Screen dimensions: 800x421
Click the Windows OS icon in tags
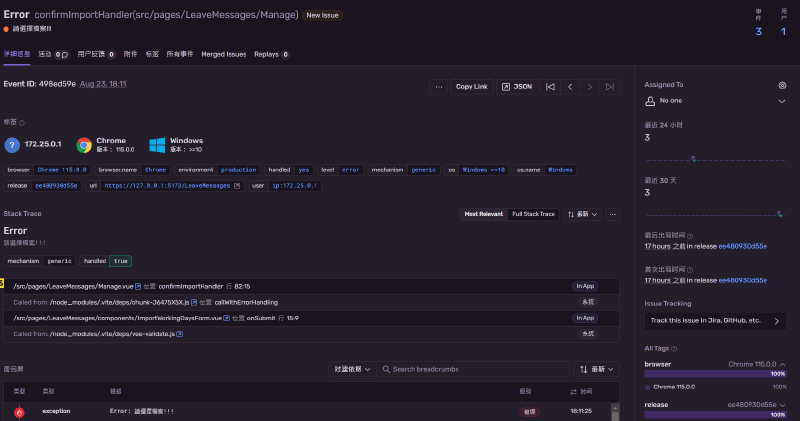(x=156, y=145)
